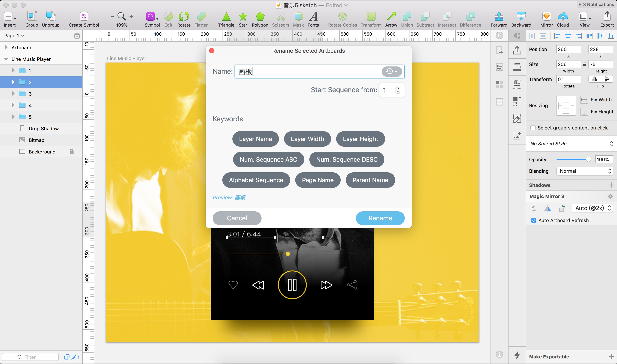Open the Mirror tool
The image size is (617, 364).
[546, 17]
